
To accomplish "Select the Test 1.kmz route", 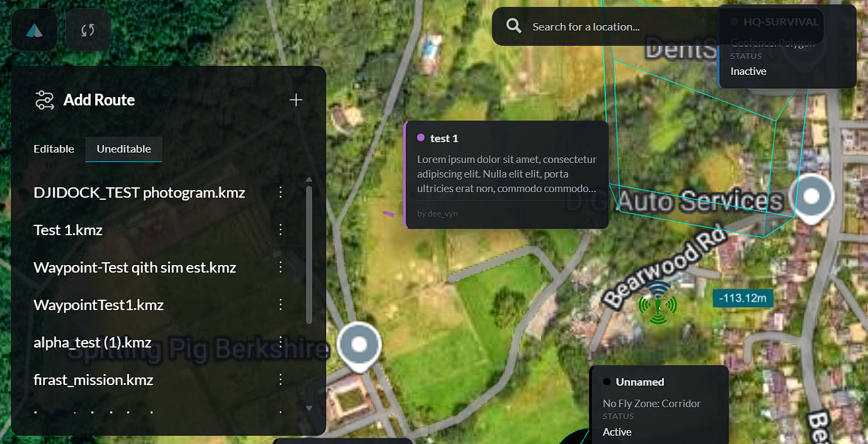I will click(x=68, y=230).
